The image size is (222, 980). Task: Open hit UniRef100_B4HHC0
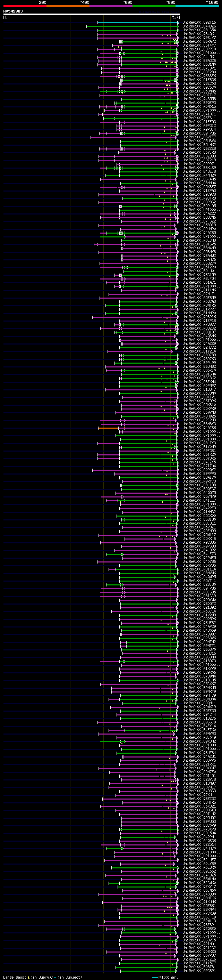coord(199,848)
